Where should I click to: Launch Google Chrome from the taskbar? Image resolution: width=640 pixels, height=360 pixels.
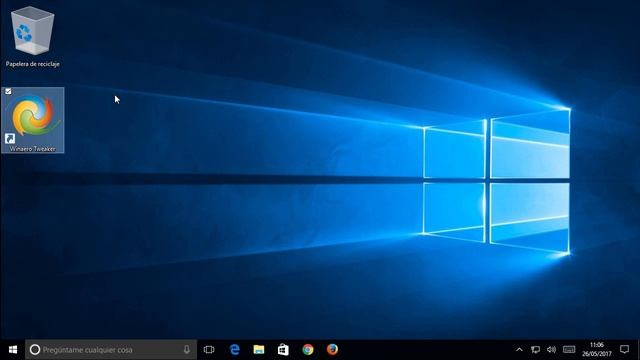pos(308,350)
